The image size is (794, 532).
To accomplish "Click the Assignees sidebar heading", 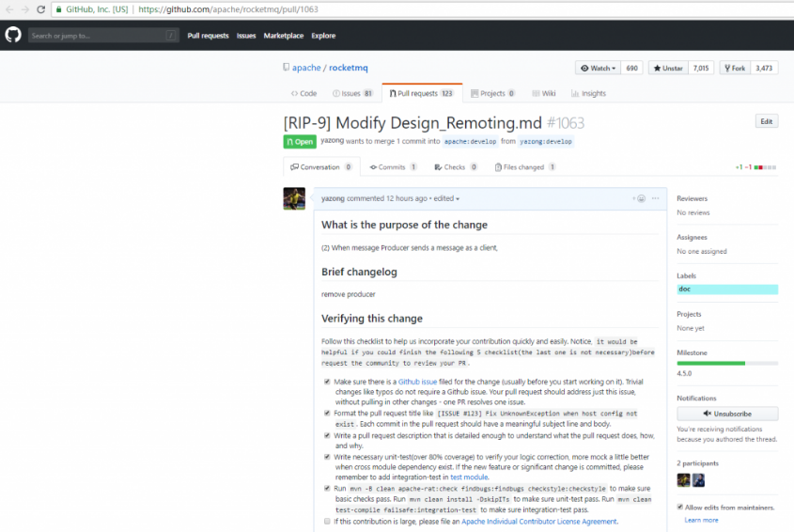I will coord(692,237).
